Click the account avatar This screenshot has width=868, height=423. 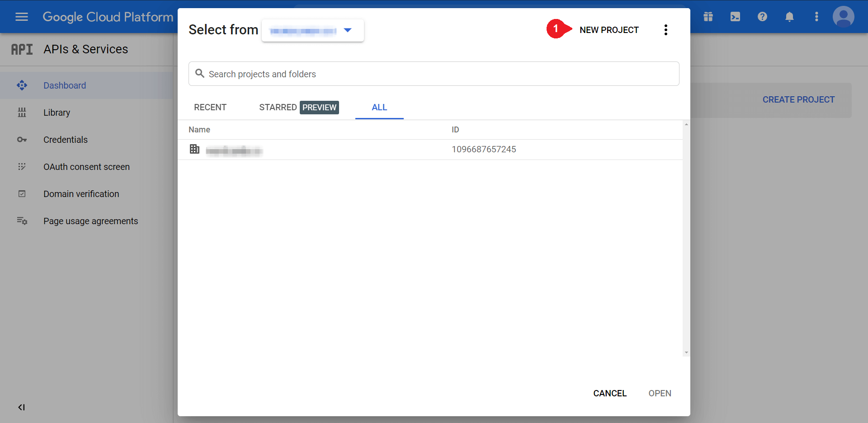844,17
